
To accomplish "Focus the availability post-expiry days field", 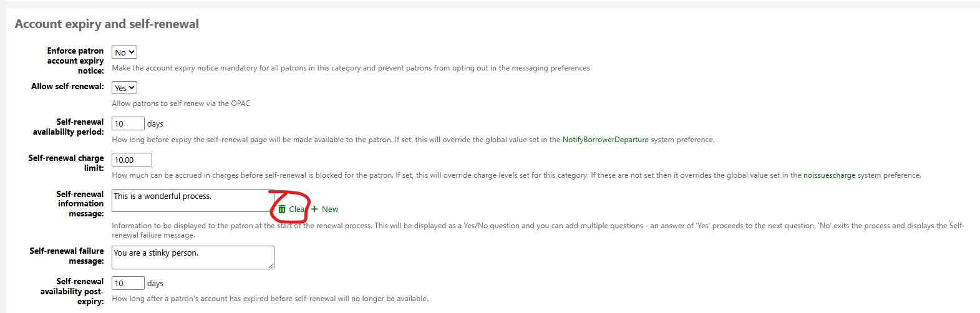I will 128,283.
